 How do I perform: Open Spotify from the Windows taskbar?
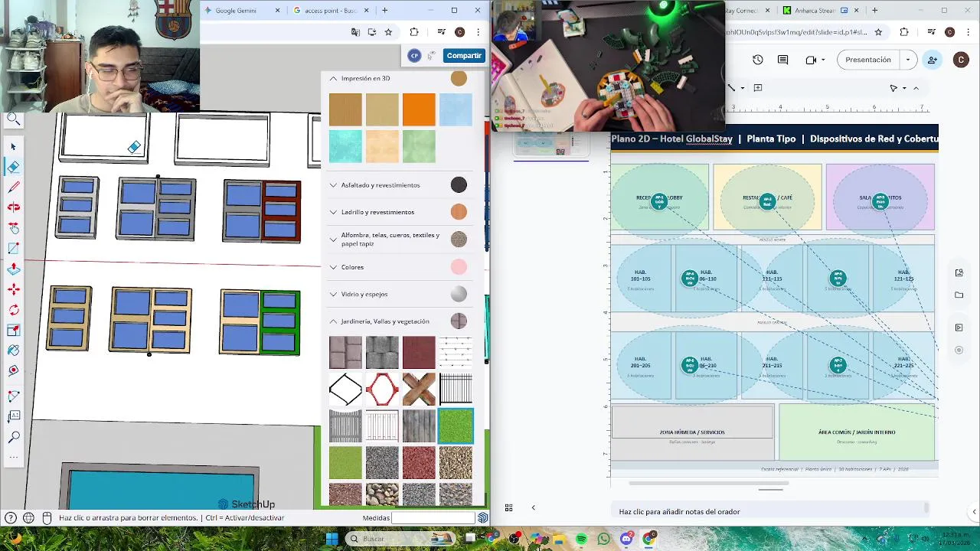pos(581,539)
